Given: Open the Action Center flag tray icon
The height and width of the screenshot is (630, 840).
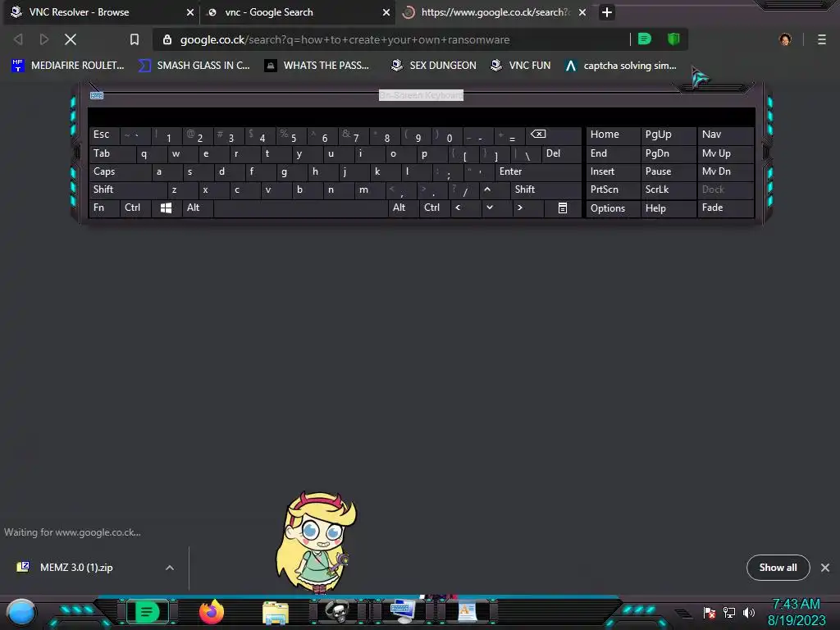Looking at the screenshot, I should tap(710, 612).
